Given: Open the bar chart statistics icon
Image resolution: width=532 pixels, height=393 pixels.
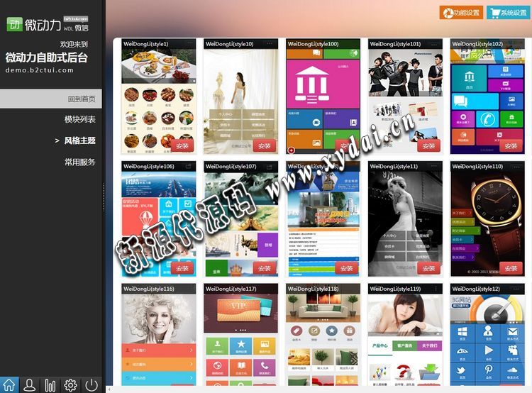Looking at the screenshot, I should point(50,385).
